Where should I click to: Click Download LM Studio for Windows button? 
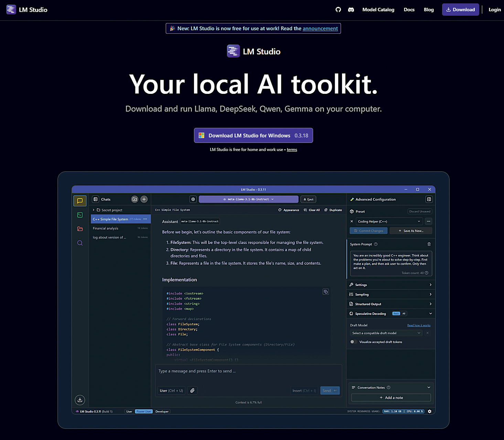(x=253, y=135)
